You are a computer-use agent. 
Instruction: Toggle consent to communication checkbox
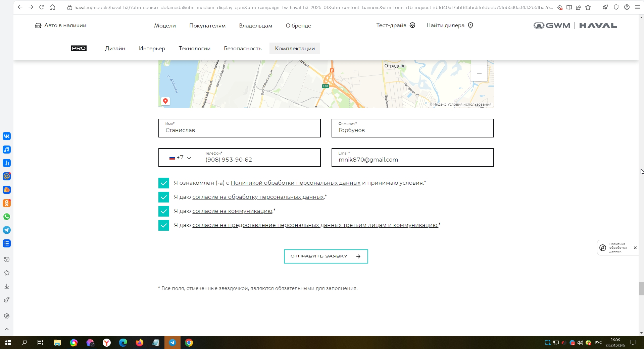[x=164, y=211]
